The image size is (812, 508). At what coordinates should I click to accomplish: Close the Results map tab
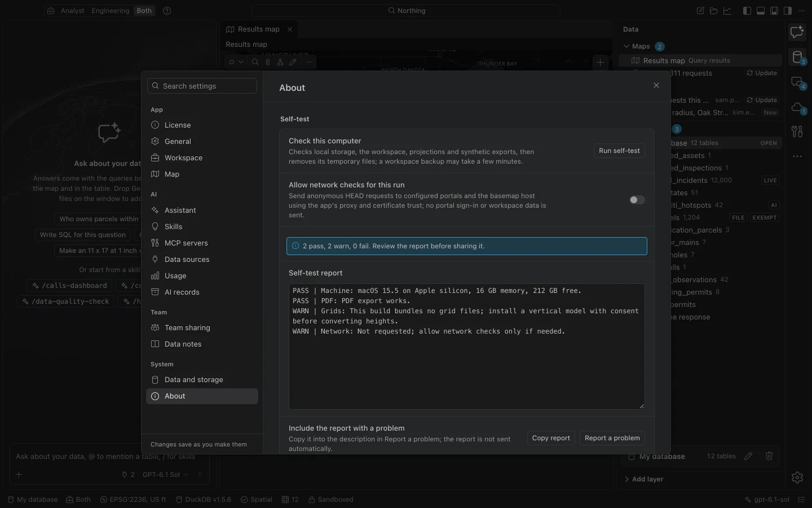pyautogui.click(x=290, y=29)
